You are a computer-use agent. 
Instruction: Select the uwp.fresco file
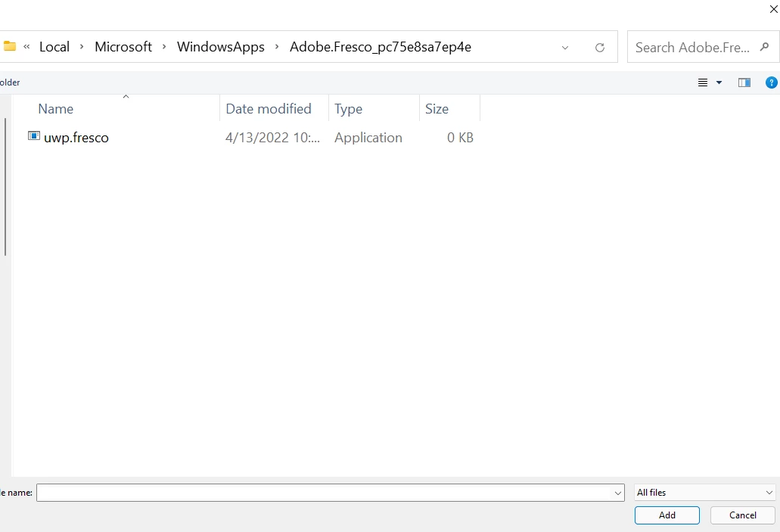[76, 138]
